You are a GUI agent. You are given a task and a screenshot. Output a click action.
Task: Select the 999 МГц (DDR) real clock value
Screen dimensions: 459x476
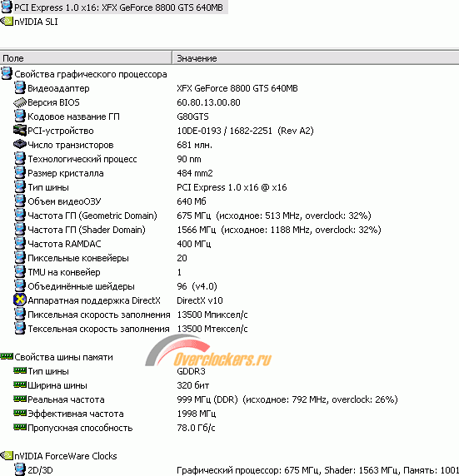(x=287, y=399)
